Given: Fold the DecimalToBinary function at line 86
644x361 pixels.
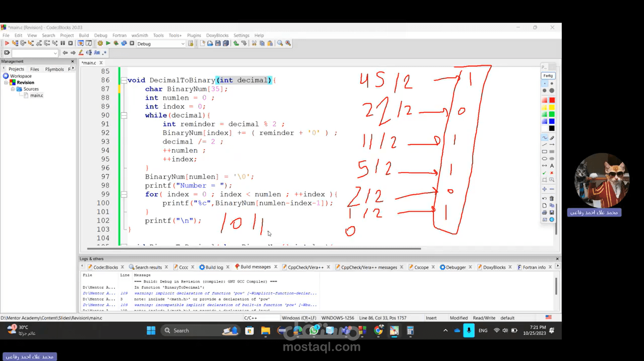Looking at the screenshot, I should point(124,80).
